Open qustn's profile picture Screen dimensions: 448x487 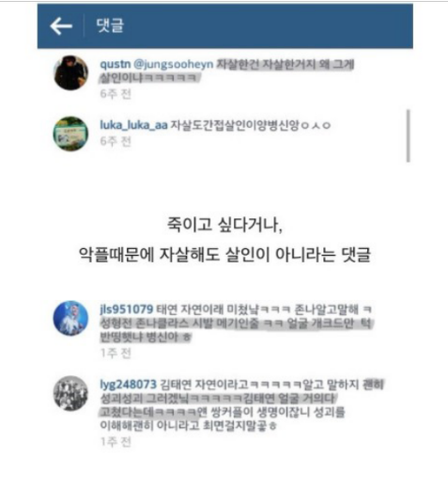[x=71, y=72]
